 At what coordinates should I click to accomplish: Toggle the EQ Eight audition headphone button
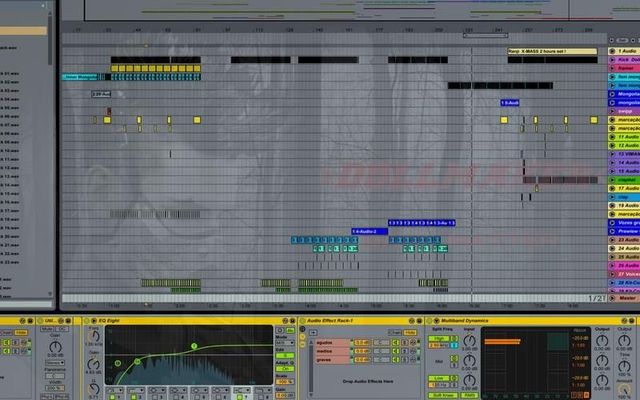click(x=280, y=330)
